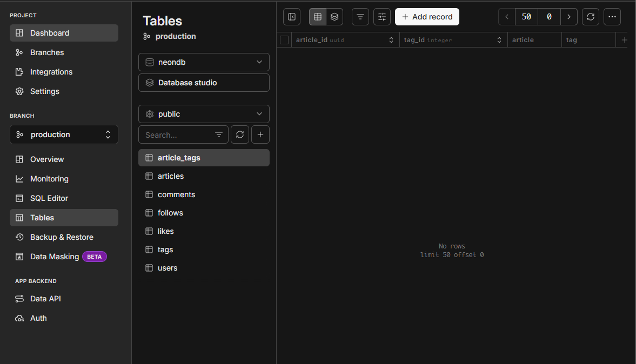Open more options ellipsis menu
Screen dimensions: 636x364
pyautogui.click(x=612, y=17)
